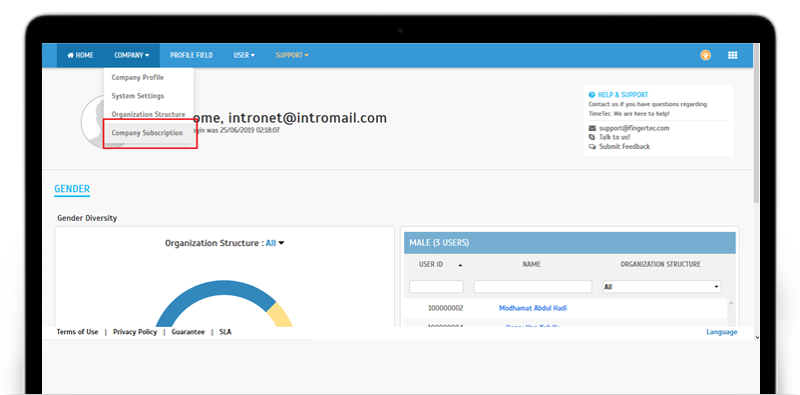Open the apps grid icon
This screenshot has height=395, width=800.
tap(733, 55)
